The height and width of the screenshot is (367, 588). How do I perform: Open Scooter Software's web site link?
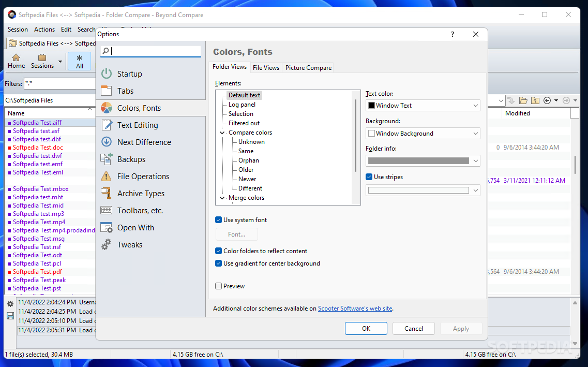pos(355,309)
